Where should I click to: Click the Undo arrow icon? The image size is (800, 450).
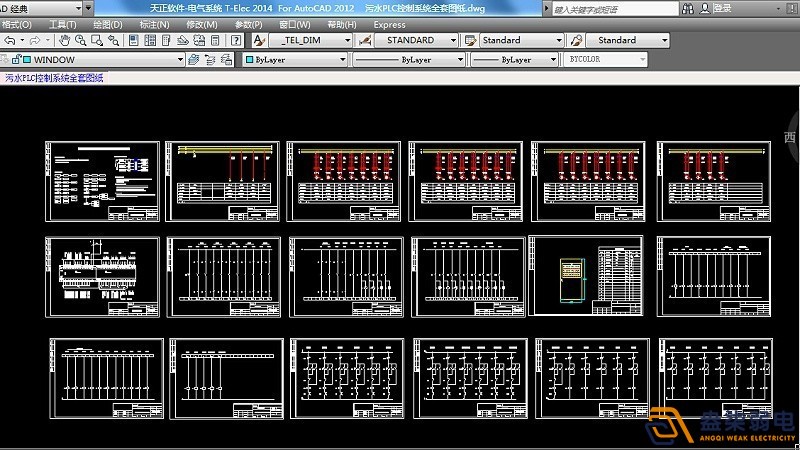pos(10,41)
